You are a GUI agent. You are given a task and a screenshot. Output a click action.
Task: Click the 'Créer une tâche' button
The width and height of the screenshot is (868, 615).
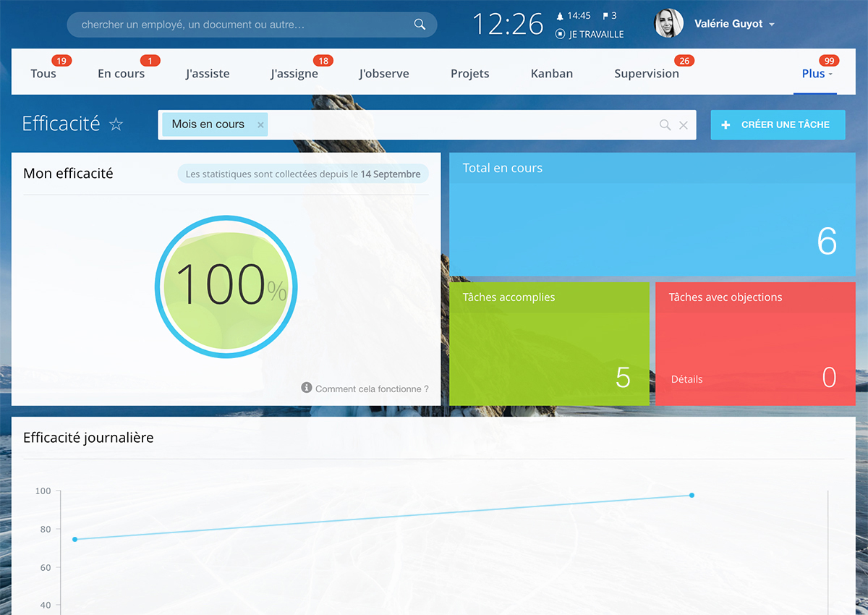click(778, 124)
